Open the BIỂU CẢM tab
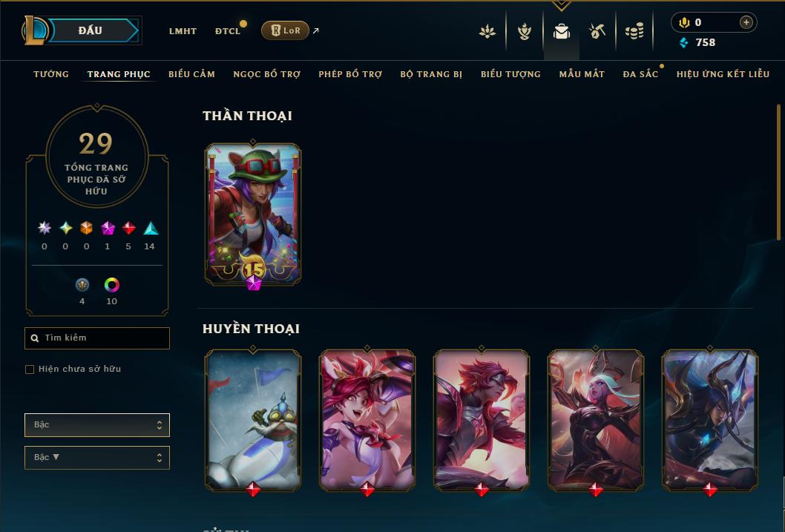Screen dimensions: 785x532 point(191,74)
